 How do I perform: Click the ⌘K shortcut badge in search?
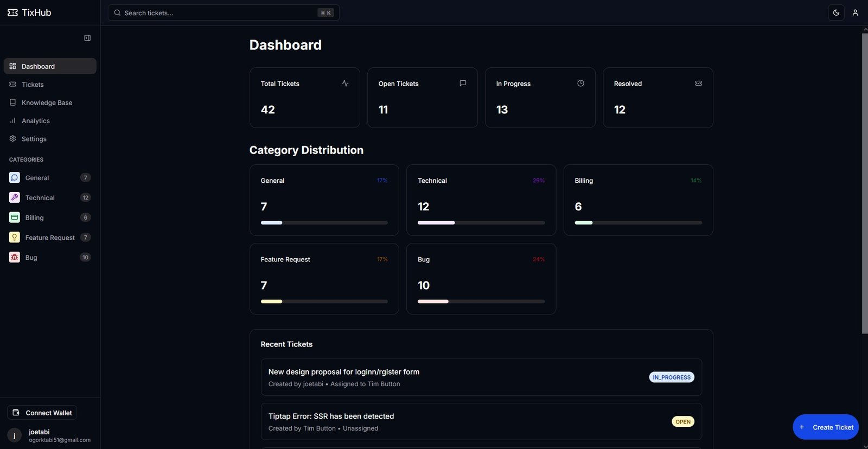325,12
